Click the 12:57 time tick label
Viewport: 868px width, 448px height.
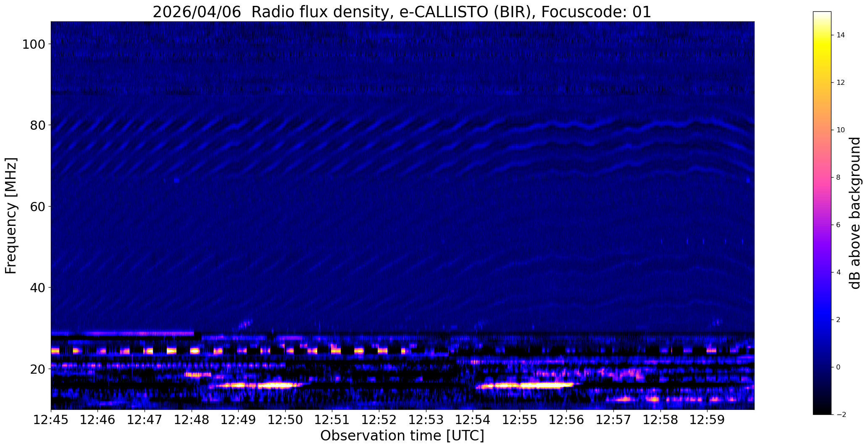point(614,419)
